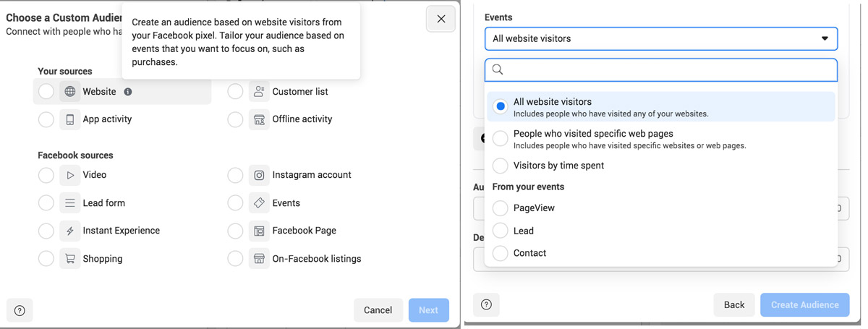
Task: Click the Next button
Action: 428,310
